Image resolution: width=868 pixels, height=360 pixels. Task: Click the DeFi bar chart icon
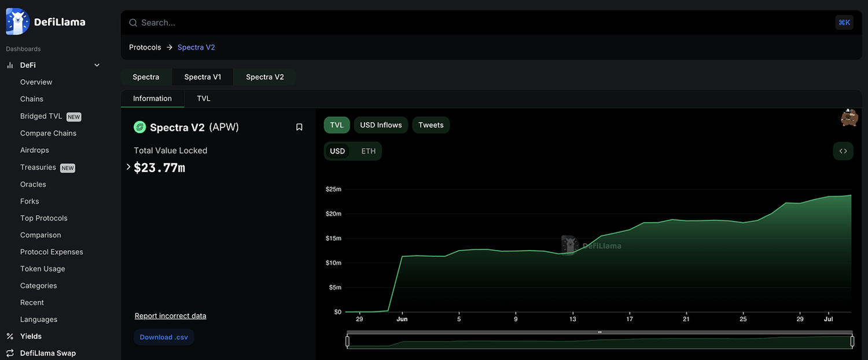[10, 65]
